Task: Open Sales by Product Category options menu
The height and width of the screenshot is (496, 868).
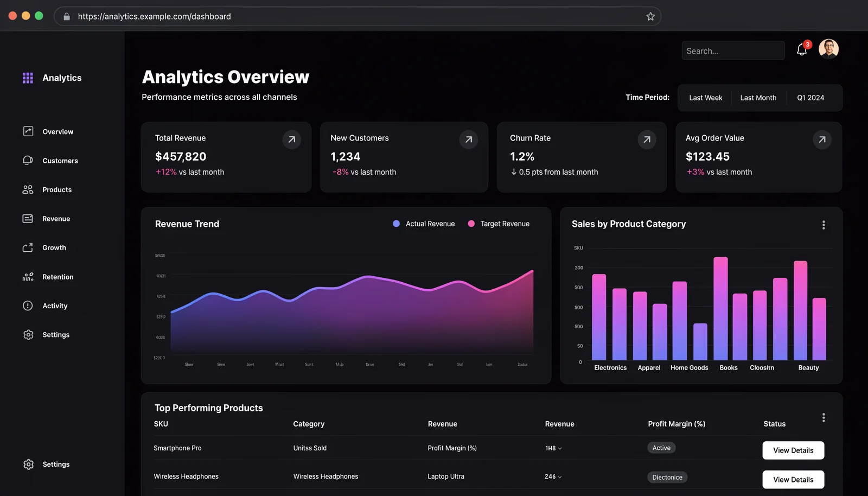Action: [824, 225]
